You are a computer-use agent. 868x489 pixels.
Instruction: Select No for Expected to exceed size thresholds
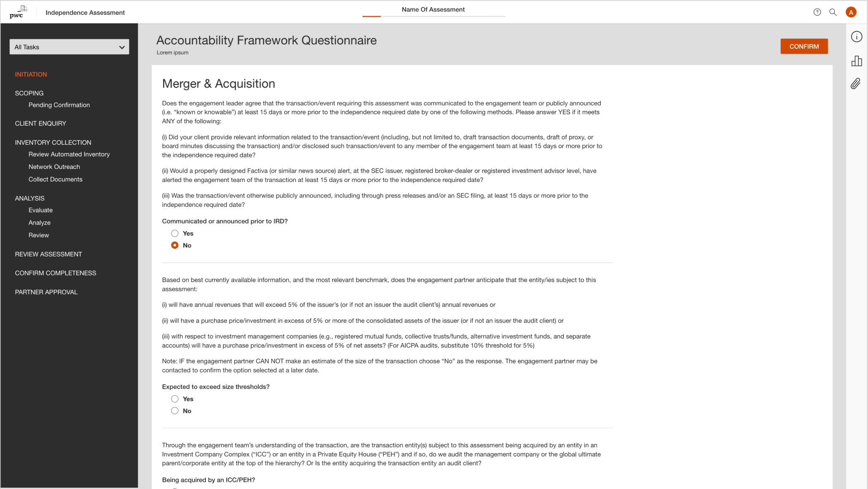tap(175, 411)
